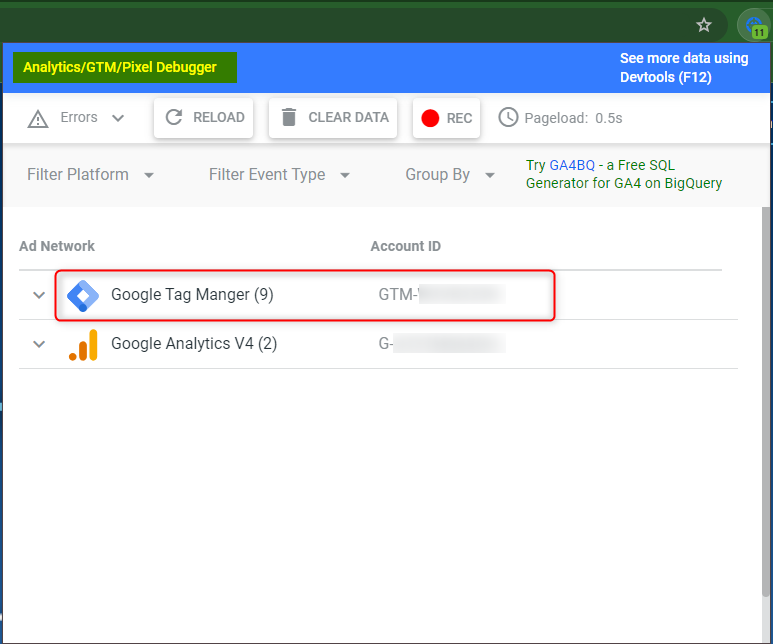This screenshot has height=644, width=773.
Task: Click the GTM- account ID value
Action: point(442,294)
